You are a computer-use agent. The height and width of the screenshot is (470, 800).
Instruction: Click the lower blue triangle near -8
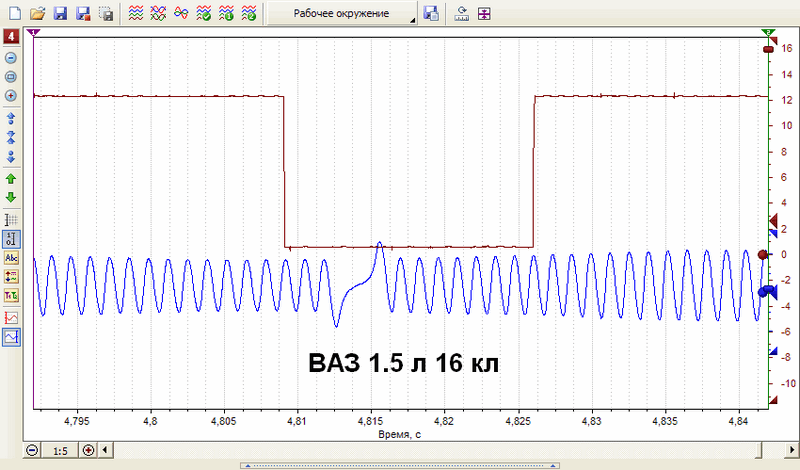[x=772, y=351]
